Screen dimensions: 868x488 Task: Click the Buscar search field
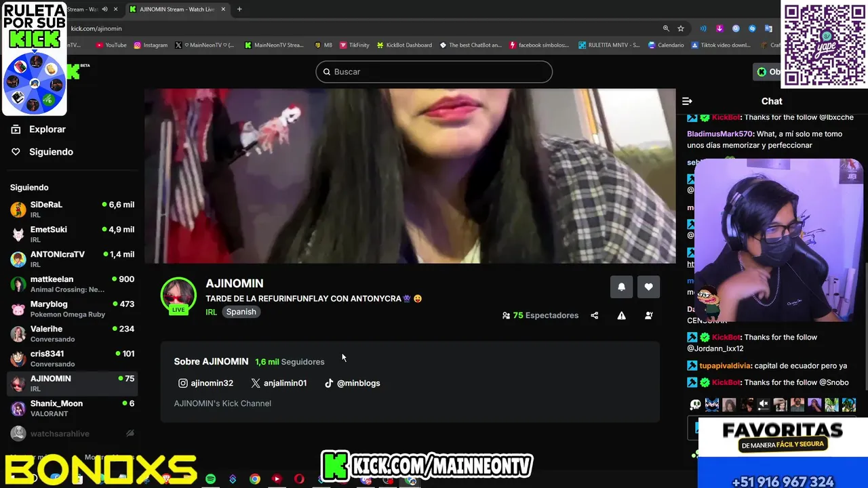click(434, 72)
